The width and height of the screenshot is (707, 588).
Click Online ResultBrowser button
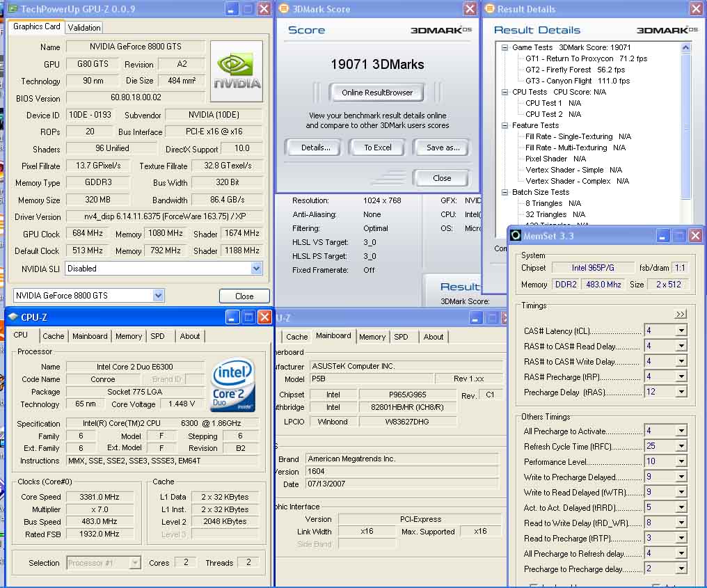tap(377, 93)
